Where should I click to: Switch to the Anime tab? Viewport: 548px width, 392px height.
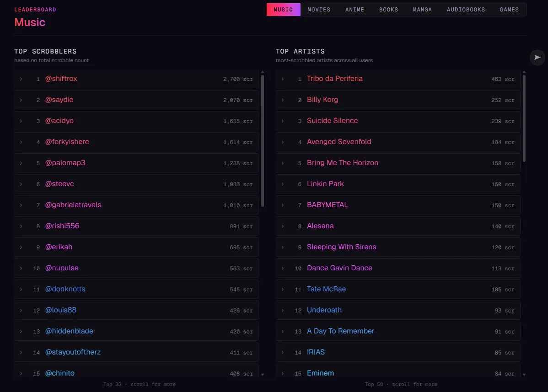click(x=355, y=10)
